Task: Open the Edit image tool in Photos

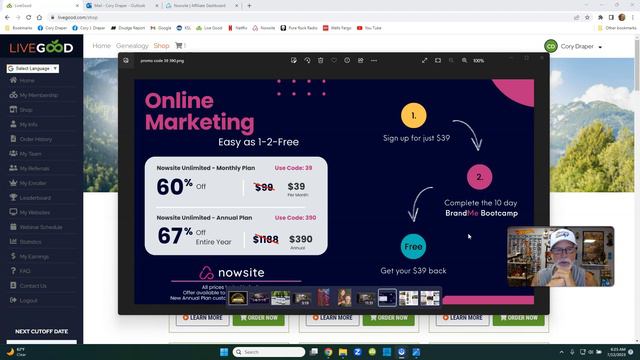Action: 293,60
